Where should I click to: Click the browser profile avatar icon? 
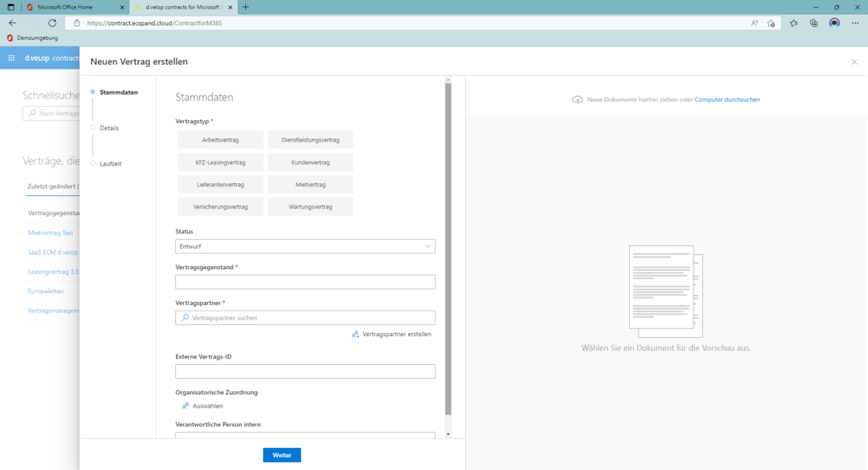[x=834, y=23]
